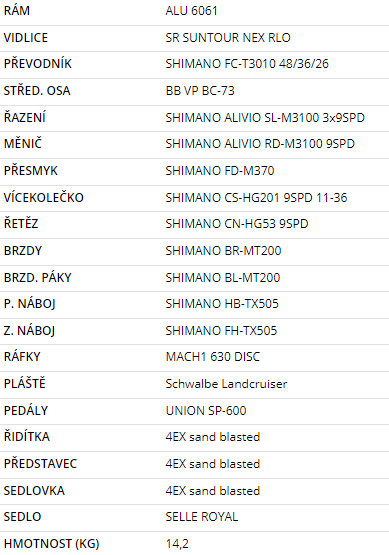Select Schwalbe Landcruiser tire value
The width and height of the screenshot is (389, 555).
(x=226, y=384)
